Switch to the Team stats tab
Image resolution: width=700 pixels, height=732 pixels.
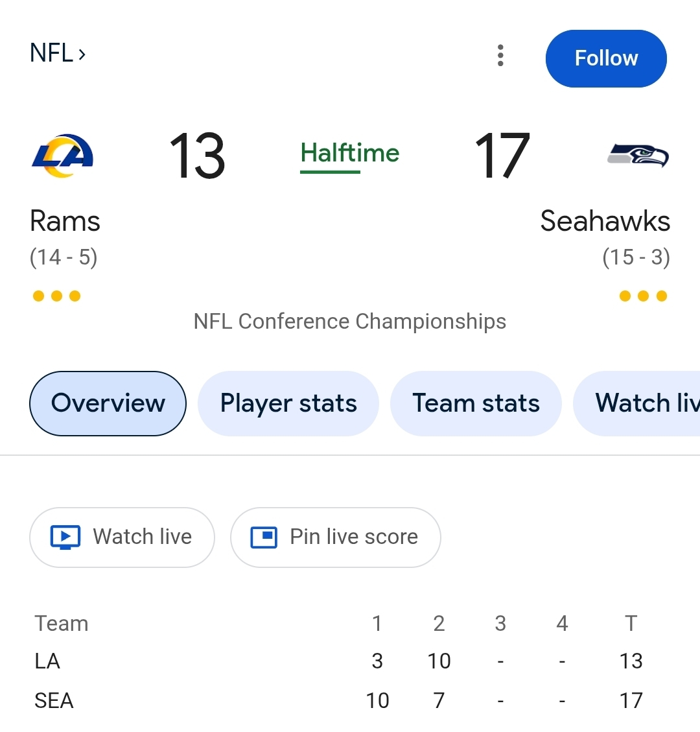click(476, 403)
